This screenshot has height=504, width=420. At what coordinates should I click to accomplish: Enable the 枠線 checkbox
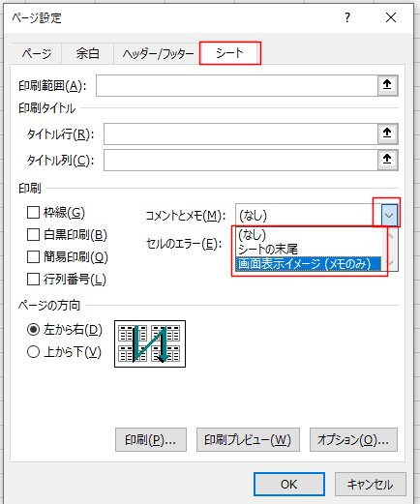pos(33,213)
